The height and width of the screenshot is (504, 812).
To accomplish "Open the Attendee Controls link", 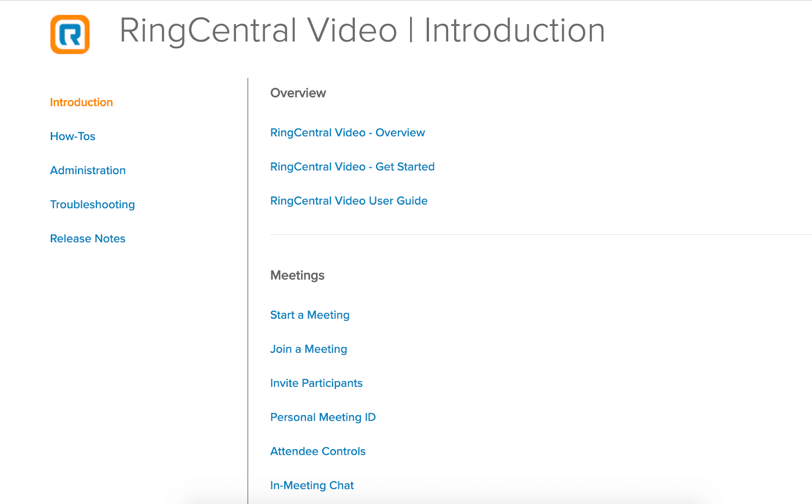I will pos(318,451).
